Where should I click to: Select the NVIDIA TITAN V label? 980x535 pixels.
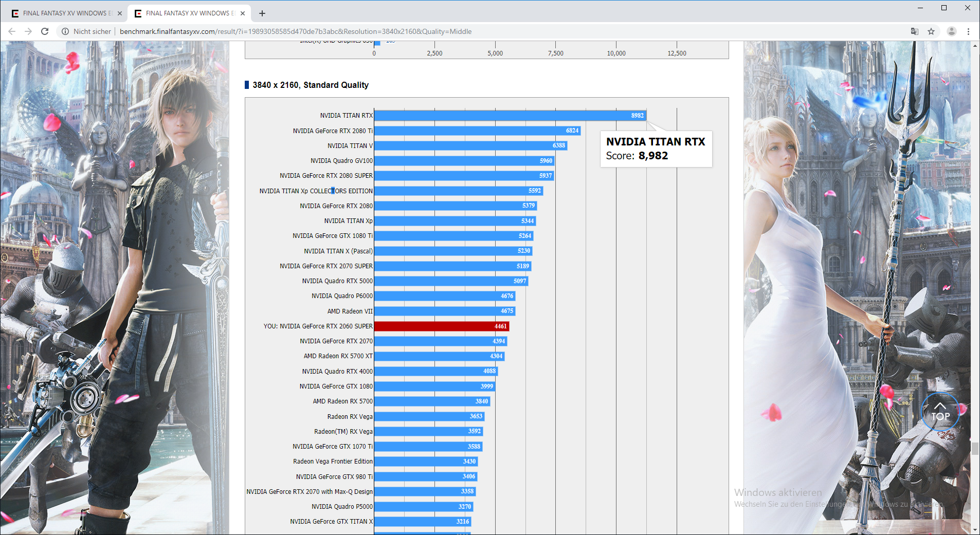point(350,146)
